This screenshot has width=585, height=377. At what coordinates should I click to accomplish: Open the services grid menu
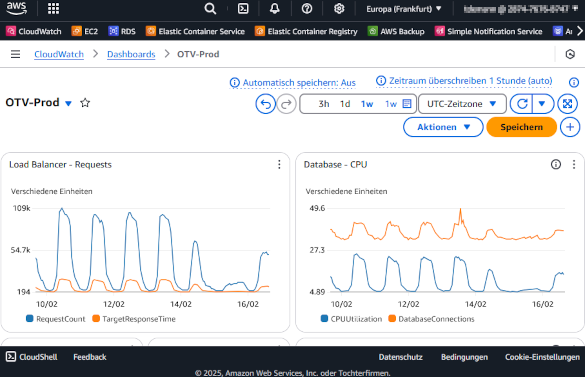tap(53, 9)
